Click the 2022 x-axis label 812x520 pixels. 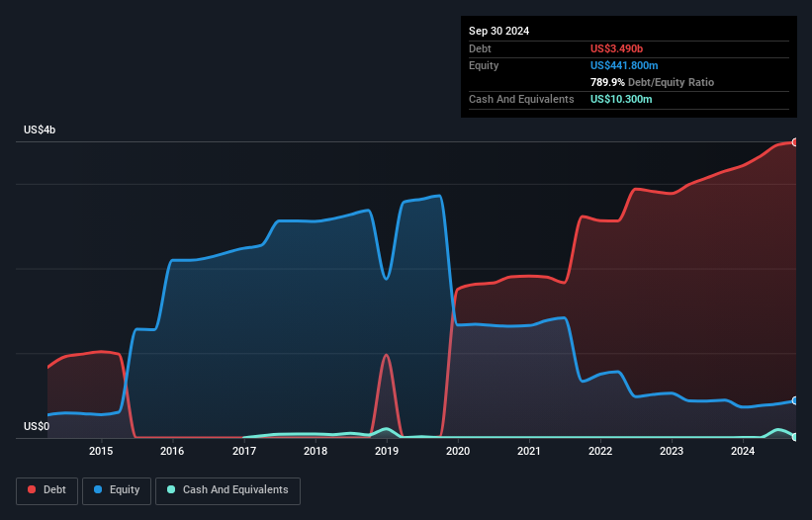(x=600, y=451)
